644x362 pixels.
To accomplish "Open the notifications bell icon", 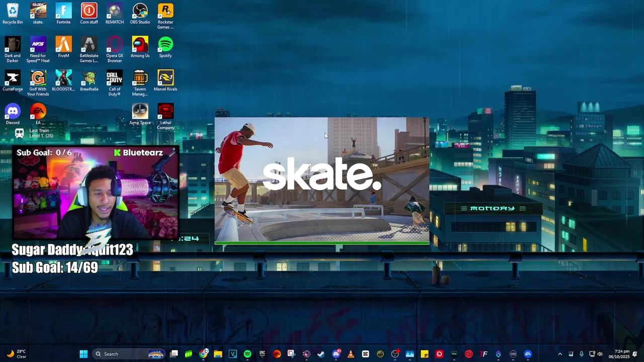I will (x=635, y=354).
